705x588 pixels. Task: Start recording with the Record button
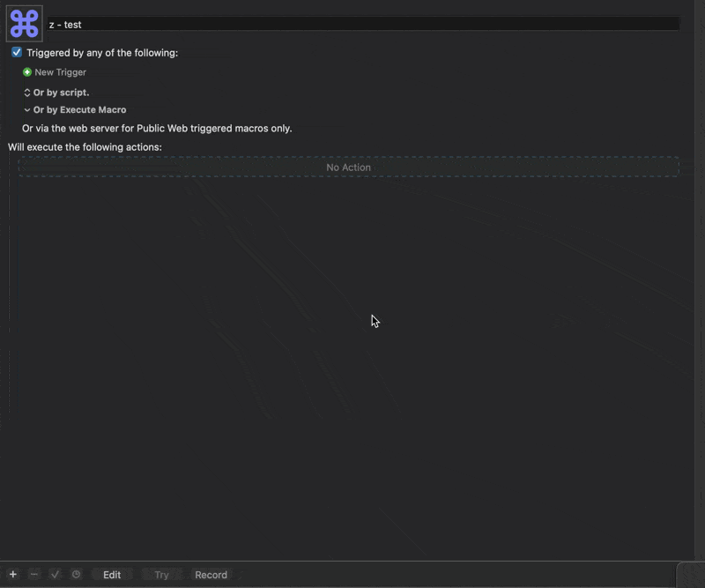[x=211, y=575]
